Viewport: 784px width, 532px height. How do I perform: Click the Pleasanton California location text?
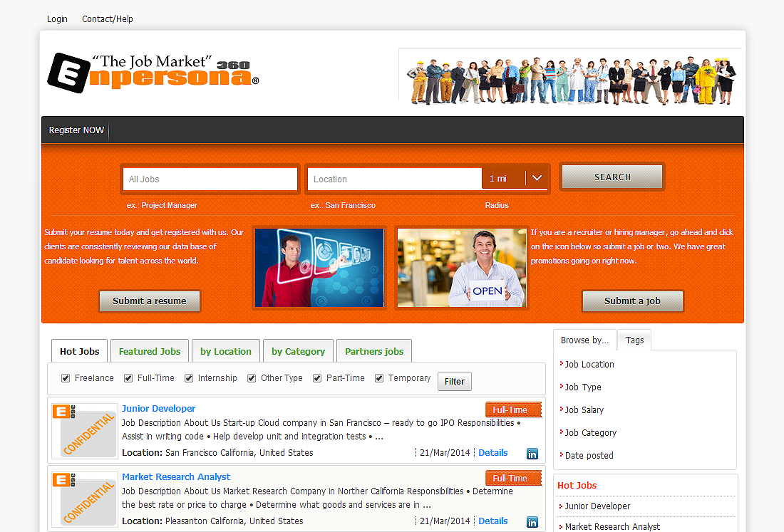[234, 521]
